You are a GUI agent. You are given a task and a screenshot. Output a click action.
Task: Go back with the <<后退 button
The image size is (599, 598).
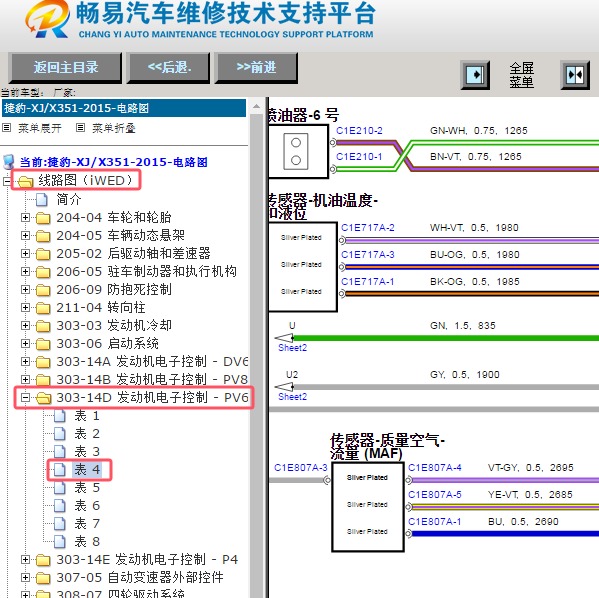tap(168, 68)
